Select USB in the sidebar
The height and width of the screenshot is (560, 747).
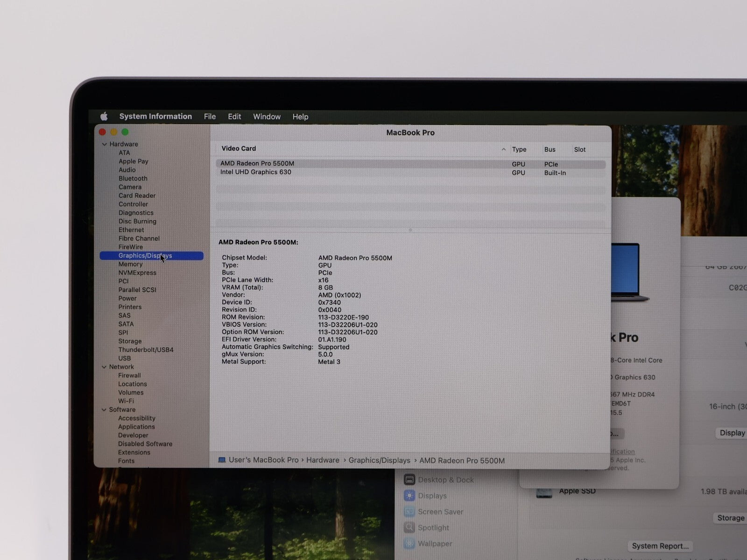124,358
